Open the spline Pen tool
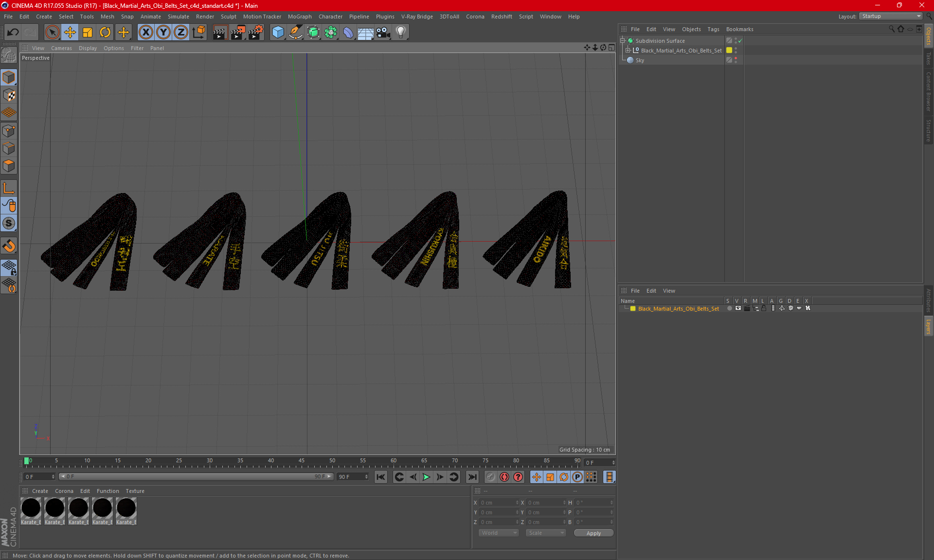934x560 pixels. point(295,33)
